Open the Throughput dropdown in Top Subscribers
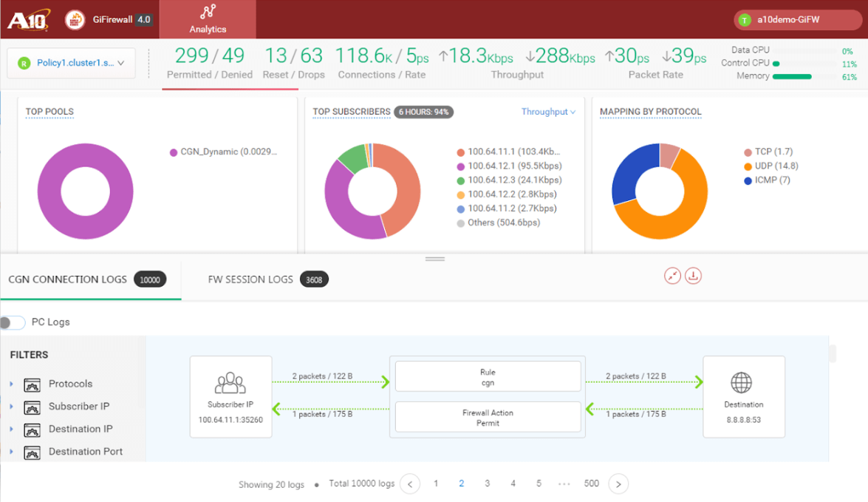This screenshot has width=868, height=502. click(548, 112)
